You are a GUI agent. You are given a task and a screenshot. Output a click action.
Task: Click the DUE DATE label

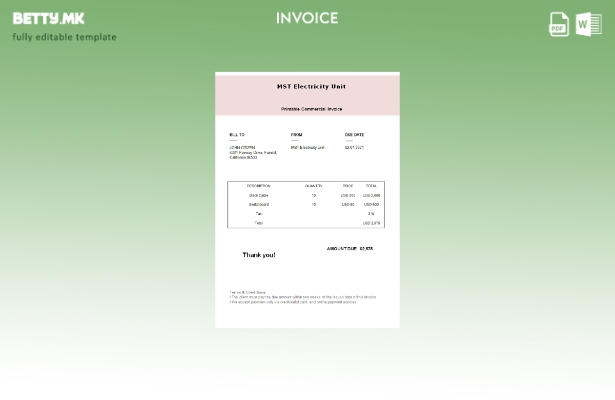pyautogui.click(x=354, y=135)
